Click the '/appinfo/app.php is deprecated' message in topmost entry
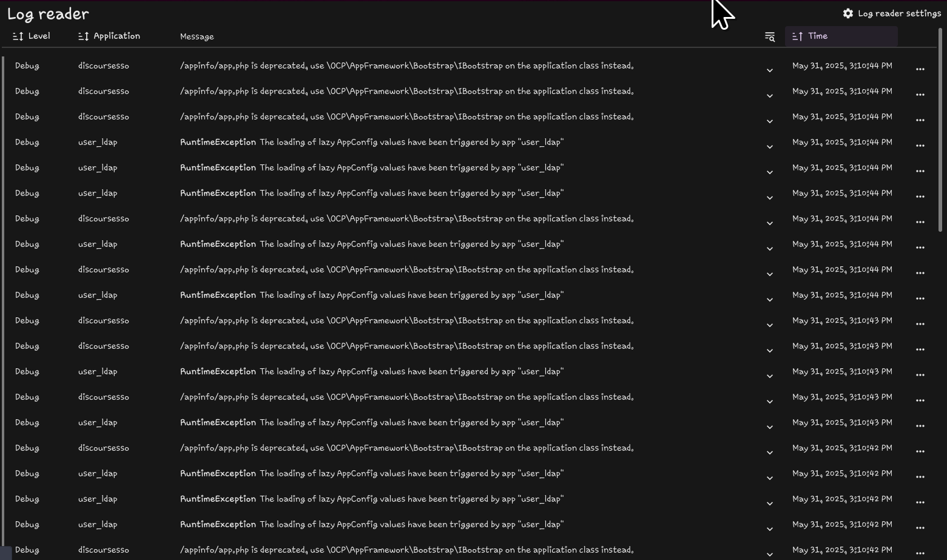 pos(407,66)
